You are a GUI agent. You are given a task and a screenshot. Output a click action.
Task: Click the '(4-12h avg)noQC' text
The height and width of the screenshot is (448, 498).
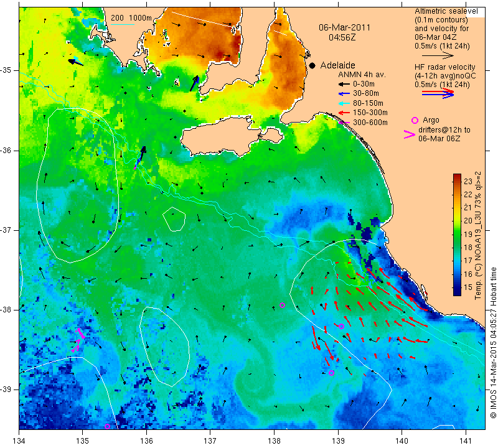(x=445, y=76)
